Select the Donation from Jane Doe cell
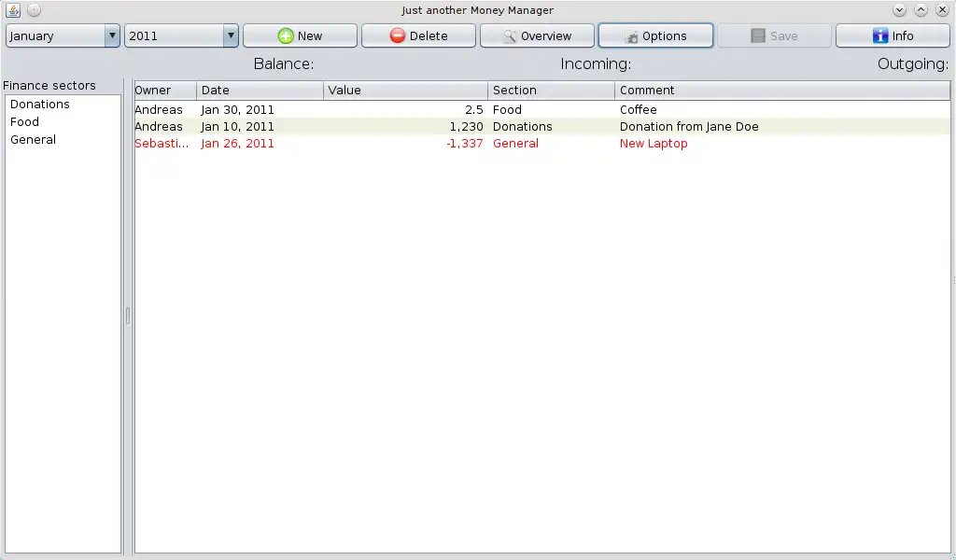The width and height of the screenshot is (956, 560). click(x=782, y=127)
